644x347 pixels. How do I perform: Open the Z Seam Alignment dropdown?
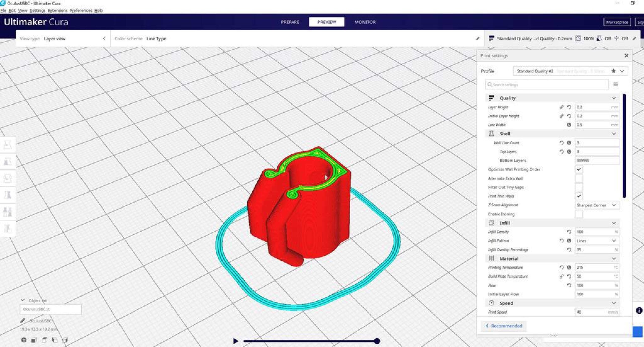[597, 205]
